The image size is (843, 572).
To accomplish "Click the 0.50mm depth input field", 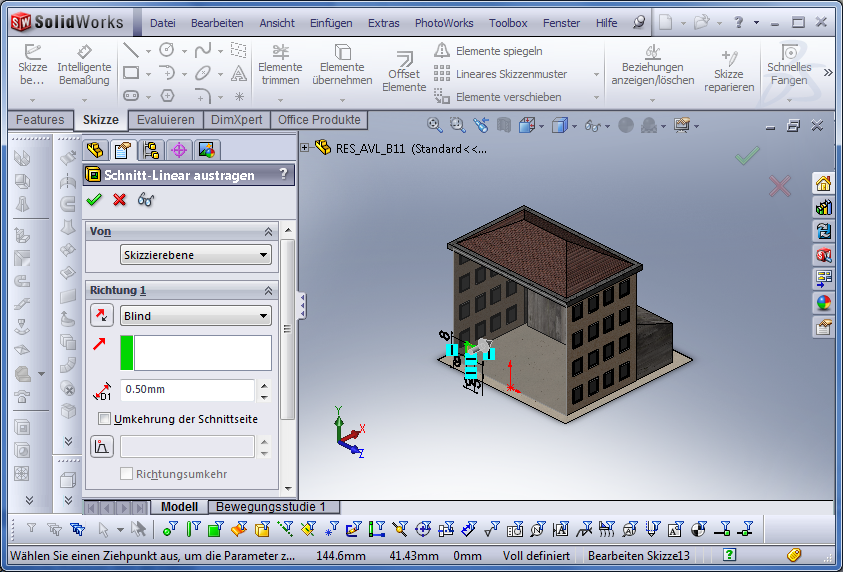I will click(x=187, y=389).
